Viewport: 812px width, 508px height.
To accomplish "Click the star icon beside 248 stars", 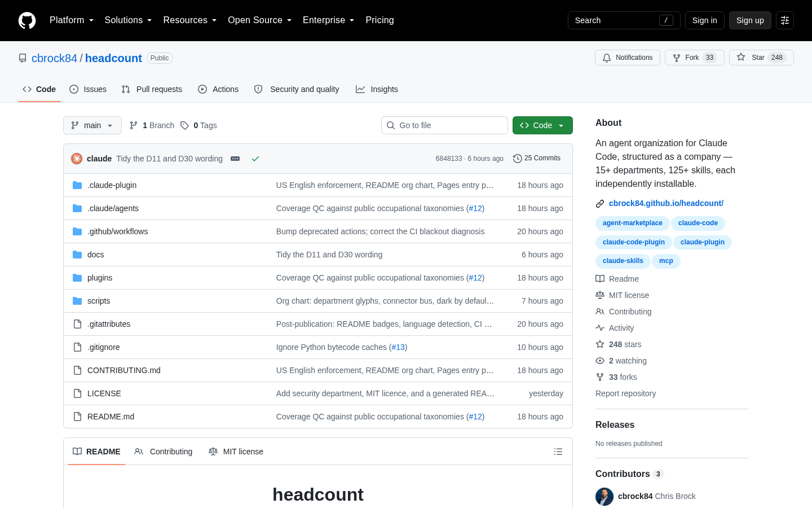I will (x=600, y=344).
